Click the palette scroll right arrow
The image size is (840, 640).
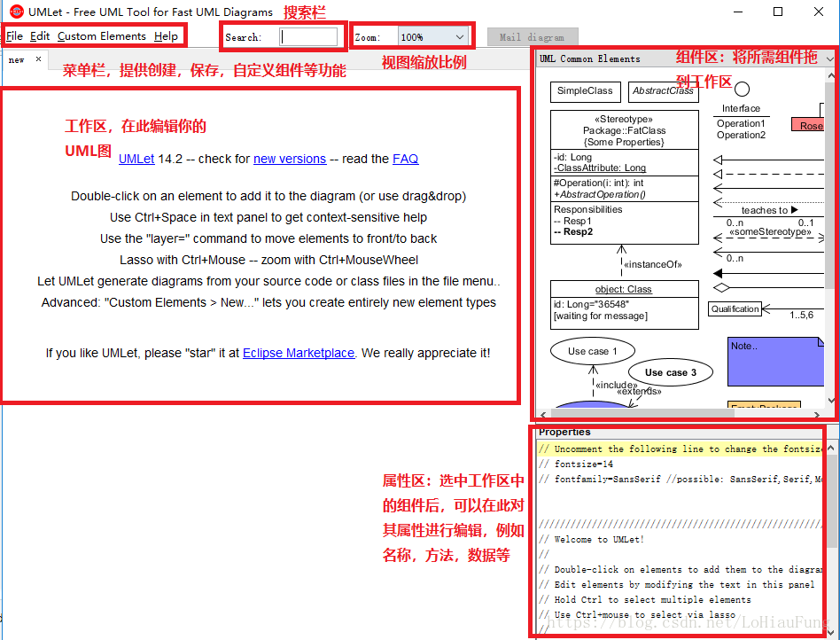click(x=817, y=414)
